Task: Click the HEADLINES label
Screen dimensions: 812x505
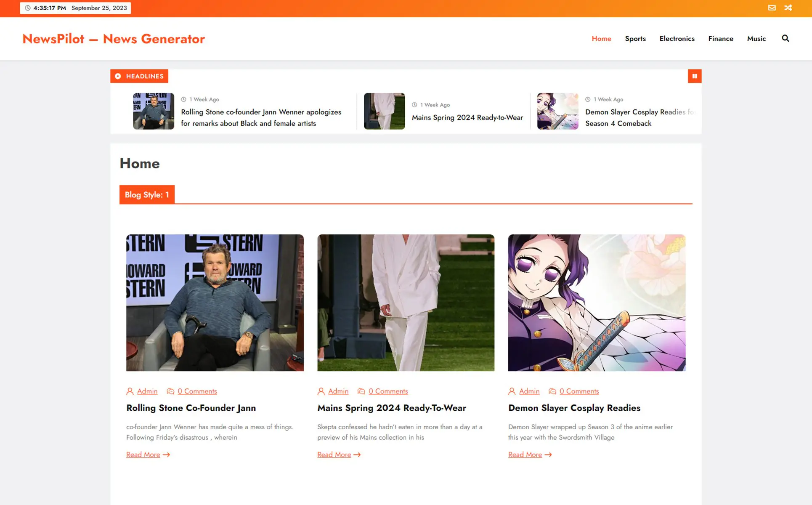Action: pos(145,76)
